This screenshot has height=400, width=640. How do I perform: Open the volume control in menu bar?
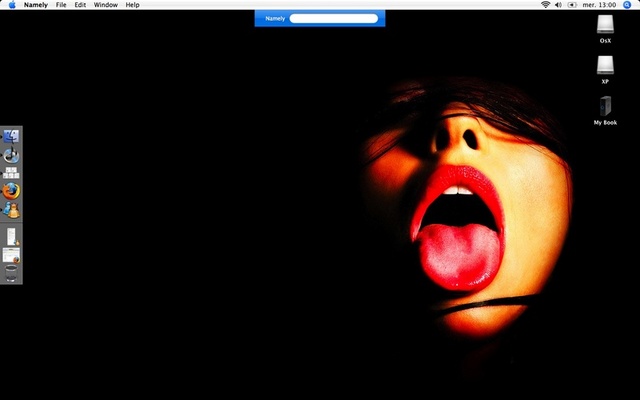coord(558,5)
